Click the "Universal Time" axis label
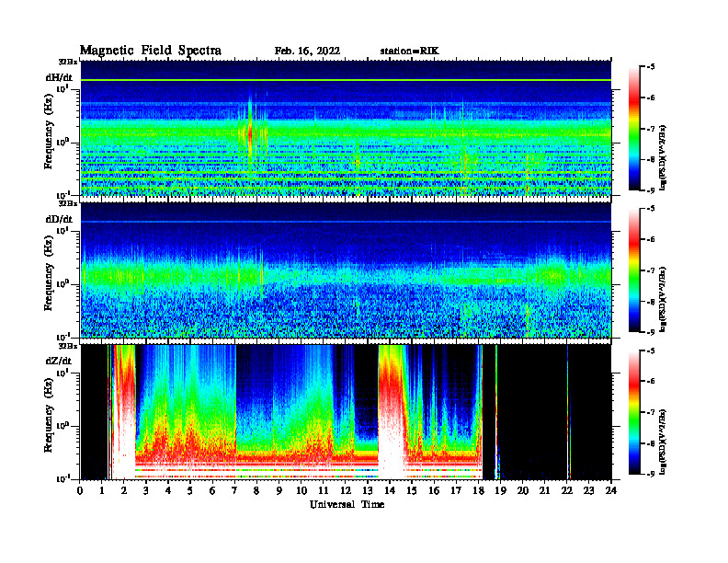This screenshot has width=728, height=563. pyautogui.click(x=347, y=504)
